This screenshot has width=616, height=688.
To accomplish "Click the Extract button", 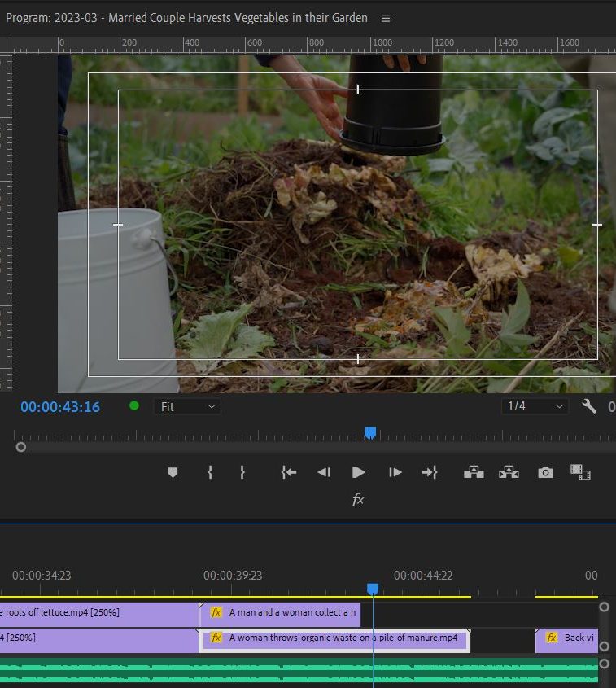I will (x=509, y=472).
